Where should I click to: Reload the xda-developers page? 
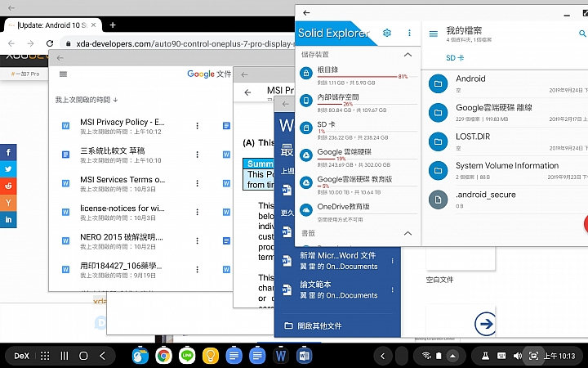click(50, 43)
